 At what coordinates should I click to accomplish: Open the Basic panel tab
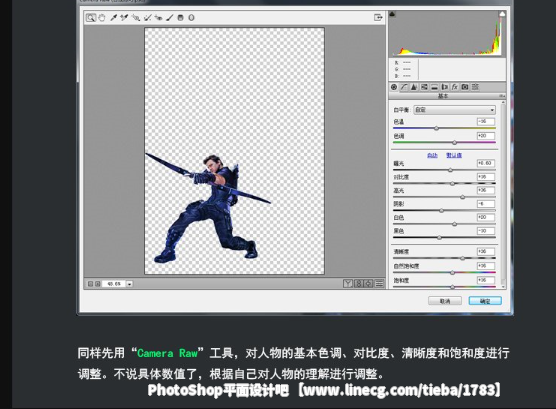394,87
